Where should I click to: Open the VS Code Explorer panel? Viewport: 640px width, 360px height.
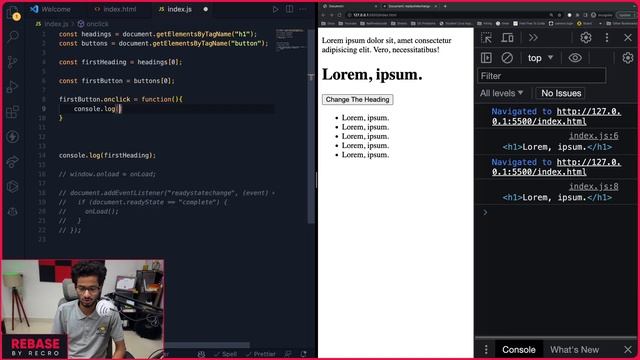tap(13, 12)
